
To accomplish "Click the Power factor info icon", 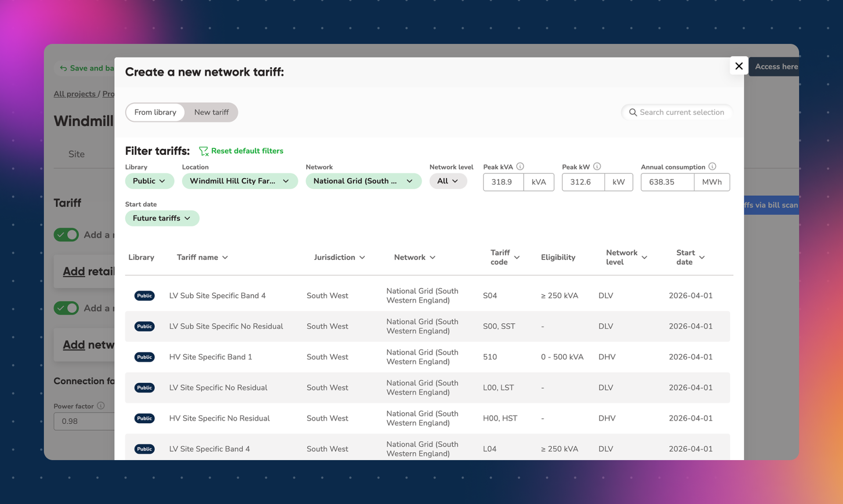I will [x=101, y=406].
